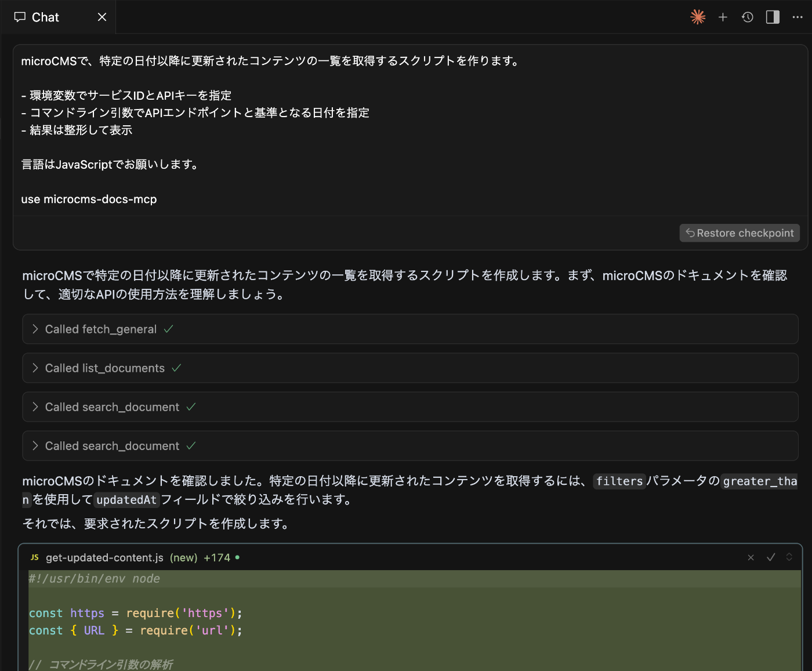The height and width of the screenshot is (671, 812).
Task: Click the "require('https')" code line
Action: pyautogui.click(x=136, y=614)
